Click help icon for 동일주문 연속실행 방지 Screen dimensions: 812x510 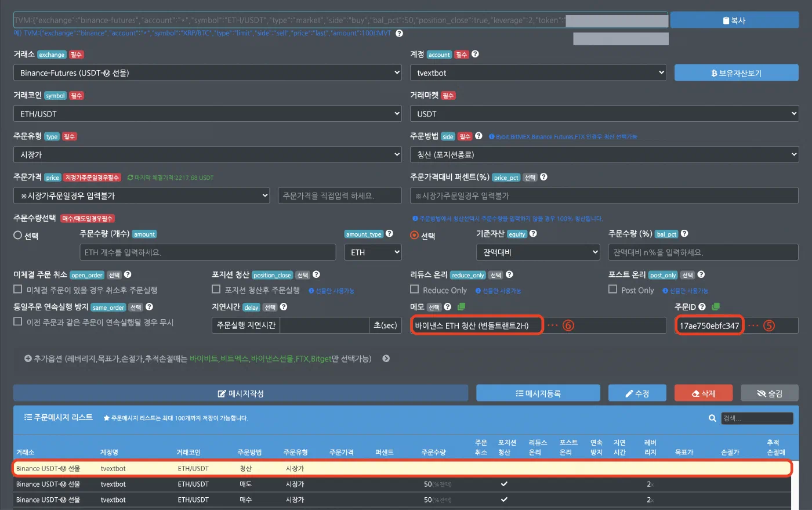[149, 306]
